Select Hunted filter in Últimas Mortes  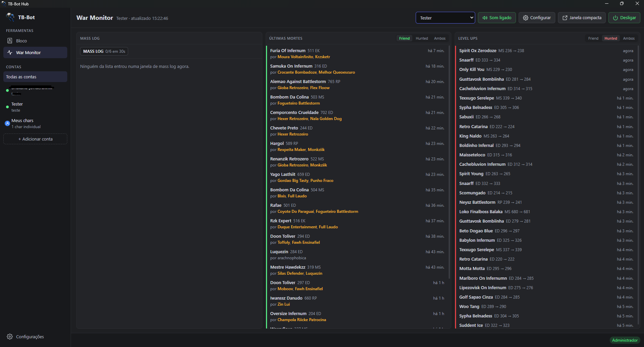(x=422, y=38)
